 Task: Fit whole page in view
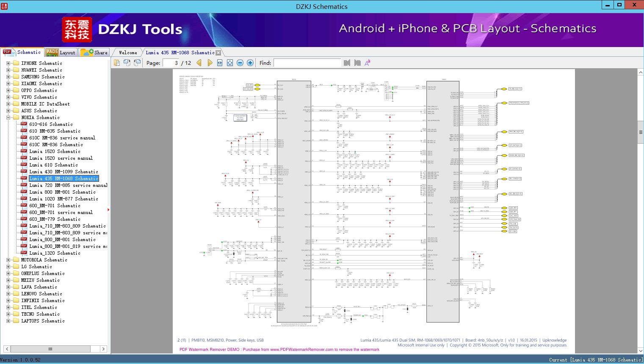coord(230,63)
